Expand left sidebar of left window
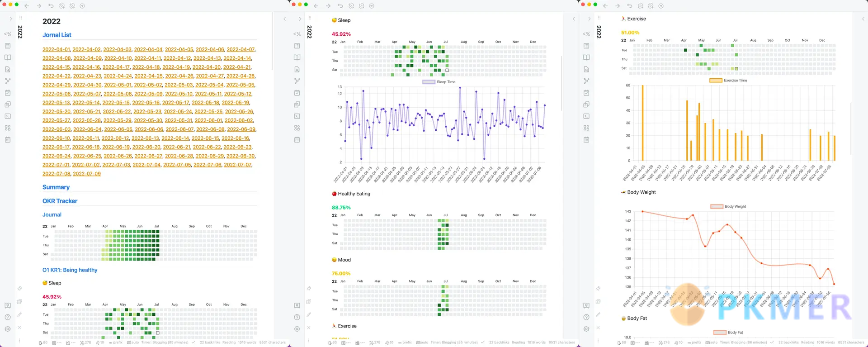The image size is (868, 347). coord(11,19)
